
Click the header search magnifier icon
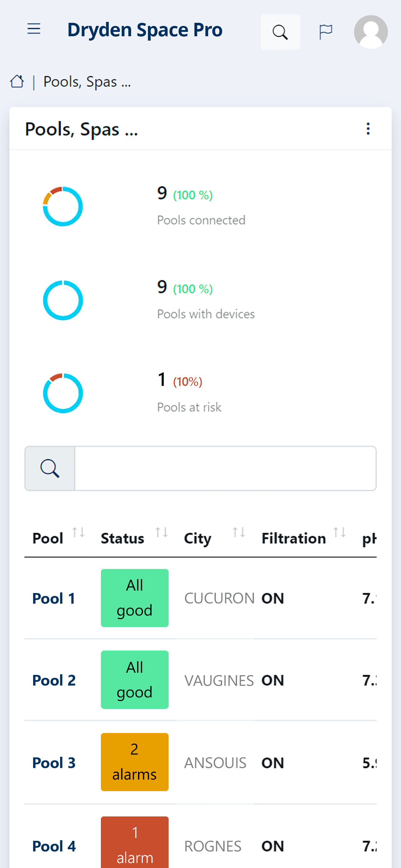280,32
